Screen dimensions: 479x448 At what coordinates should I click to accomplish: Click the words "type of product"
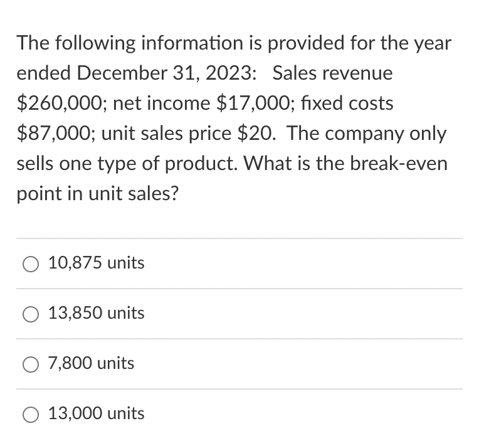(167, 164)
